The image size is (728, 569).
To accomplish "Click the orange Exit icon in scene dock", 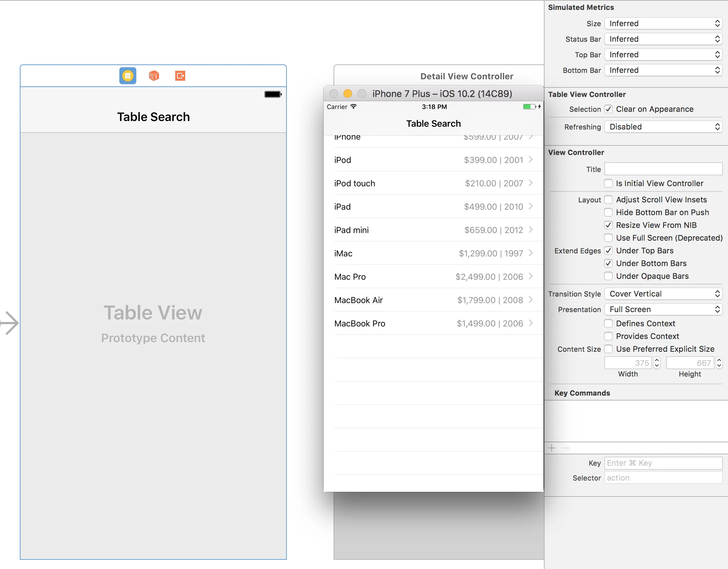I will pyautogui.click(x=180, y=76).
